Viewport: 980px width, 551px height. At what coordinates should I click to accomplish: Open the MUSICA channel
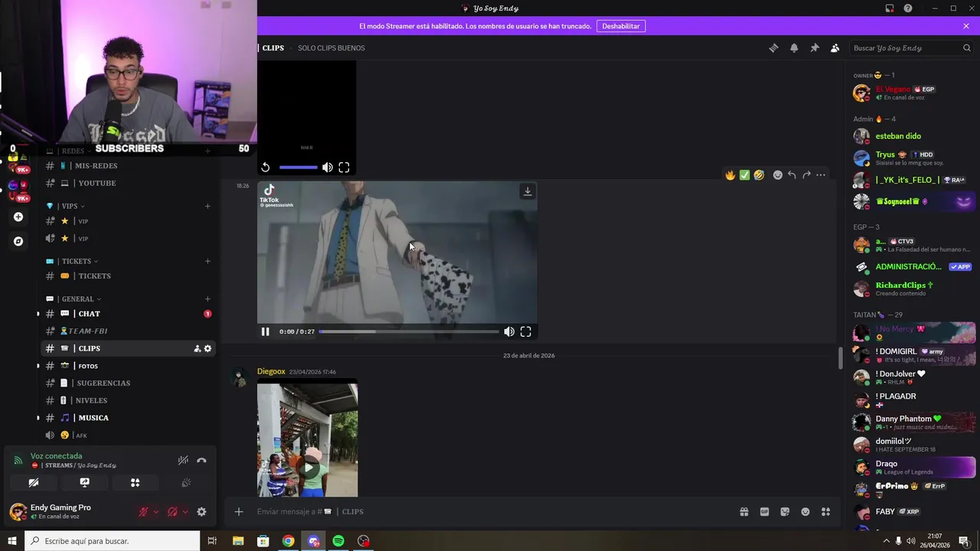coord(127,418)
